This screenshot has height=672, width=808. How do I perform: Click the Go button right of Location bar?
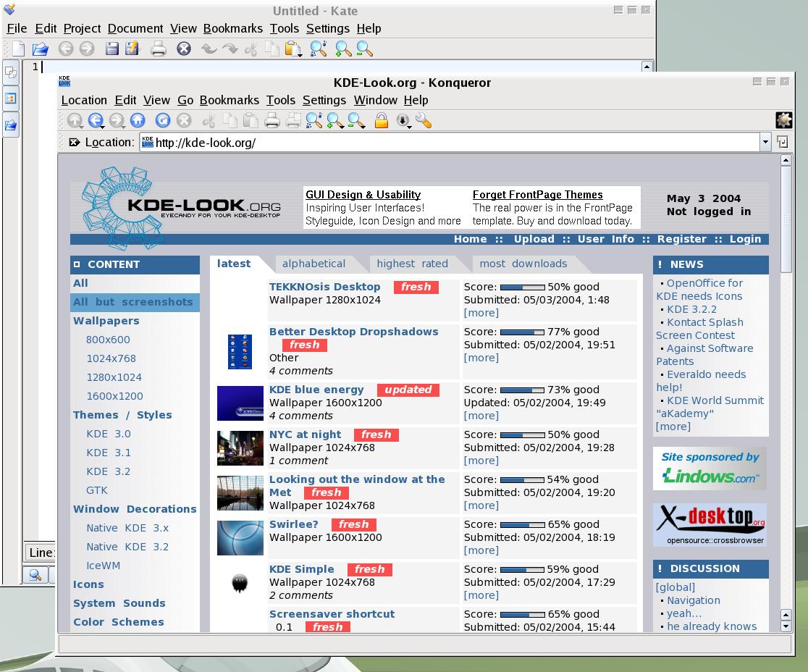coord(782,142)
